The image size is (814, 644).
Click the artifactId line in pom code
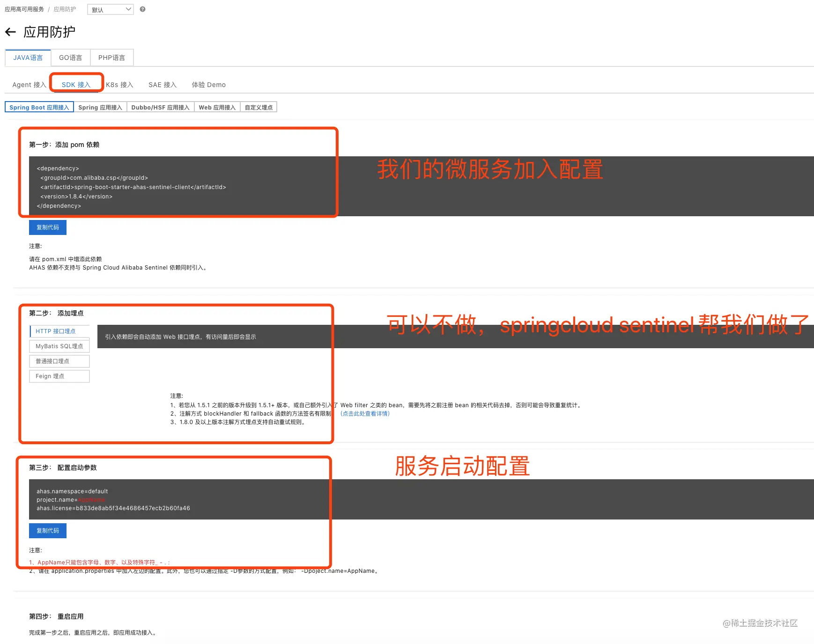133,187
